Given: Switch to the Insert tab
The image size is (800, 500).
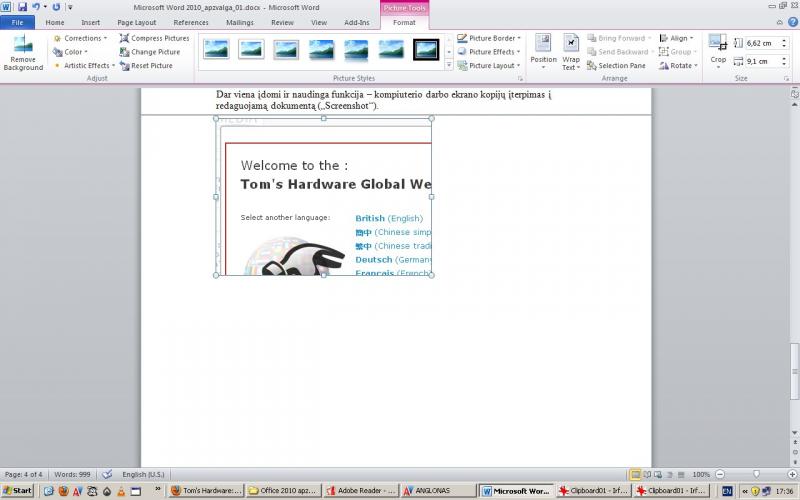Looking at the screenshot, I should click(x=91, y=22).
